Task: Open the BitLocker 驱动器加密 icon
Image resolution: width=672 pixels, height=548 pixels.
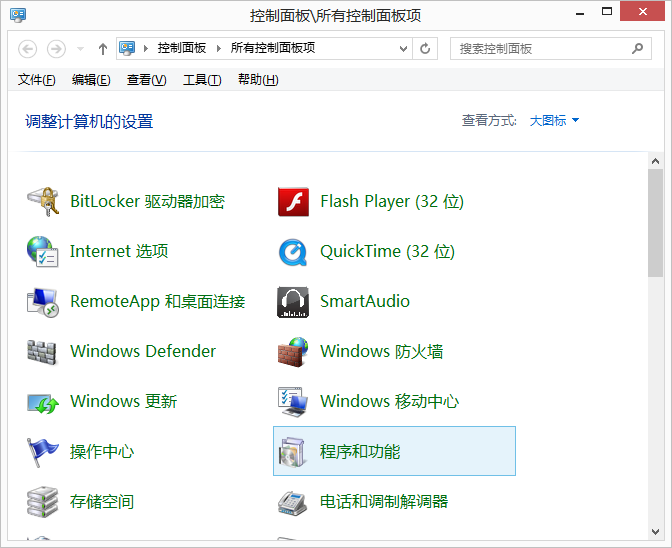Action: tap(42, 201)
